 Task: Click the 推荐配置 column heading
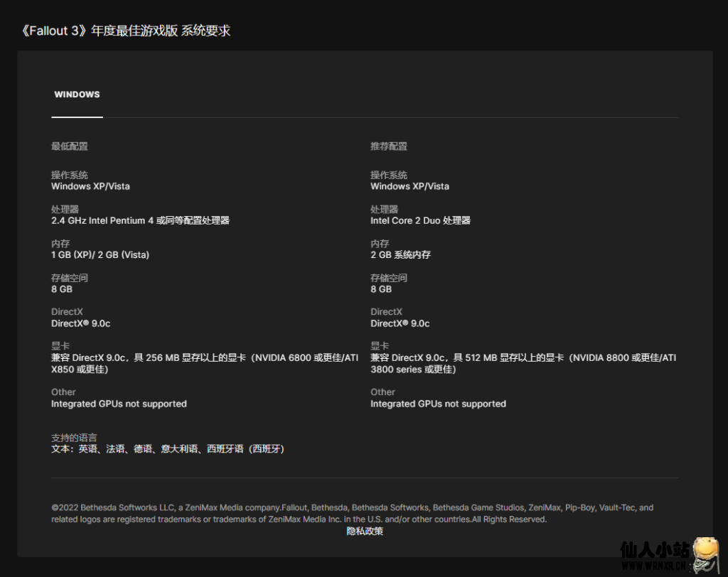click(389, 146)
